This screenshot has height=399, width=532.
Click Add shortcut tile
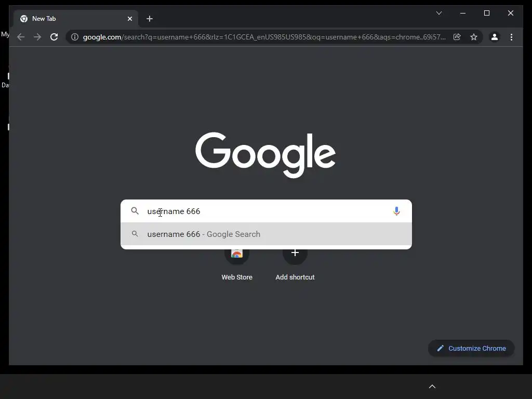tap(295, 265)
